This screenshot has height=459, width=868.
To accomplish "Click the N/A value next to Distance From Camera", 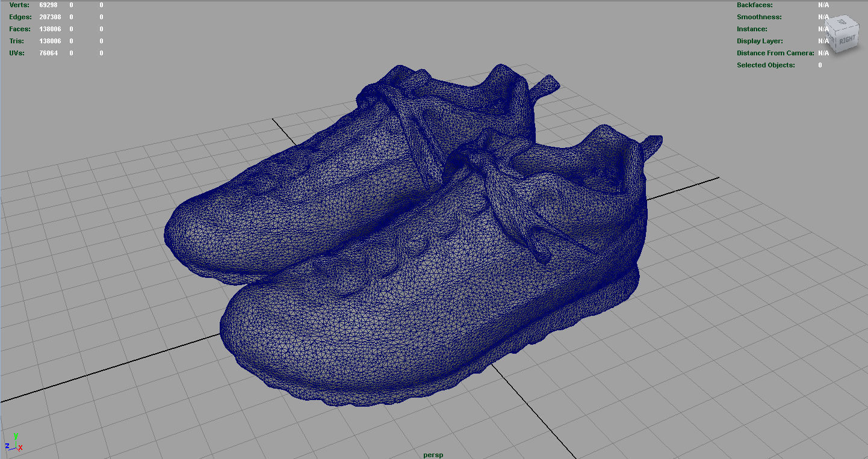I will point(823,53).
